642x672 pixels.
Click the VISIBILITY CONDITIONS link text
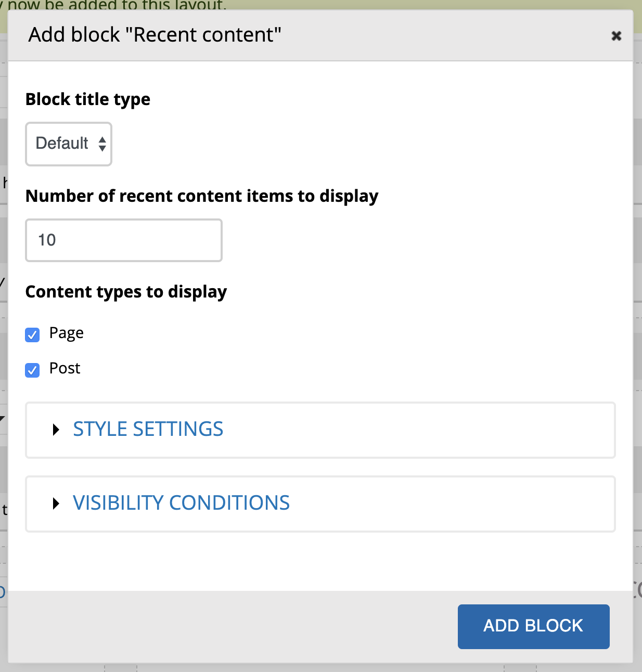click(181, 503)
